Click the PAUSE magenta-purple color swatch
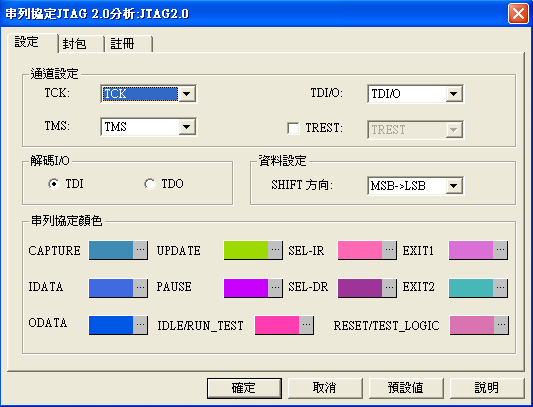This screenshot has height=407, width=533. click(246, 288)
